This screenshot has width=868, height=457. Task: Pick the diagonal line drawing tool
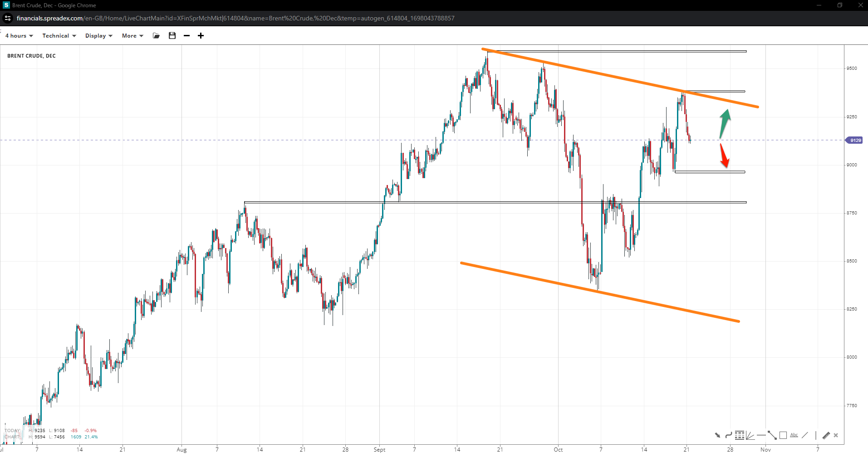coord(804,435)
